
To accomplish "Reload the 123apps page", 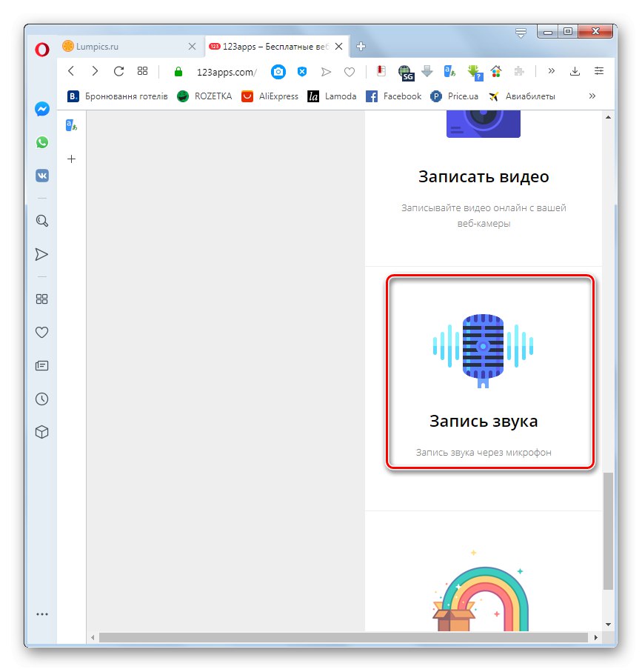I will pyautogui.click(x=119, y=71).
